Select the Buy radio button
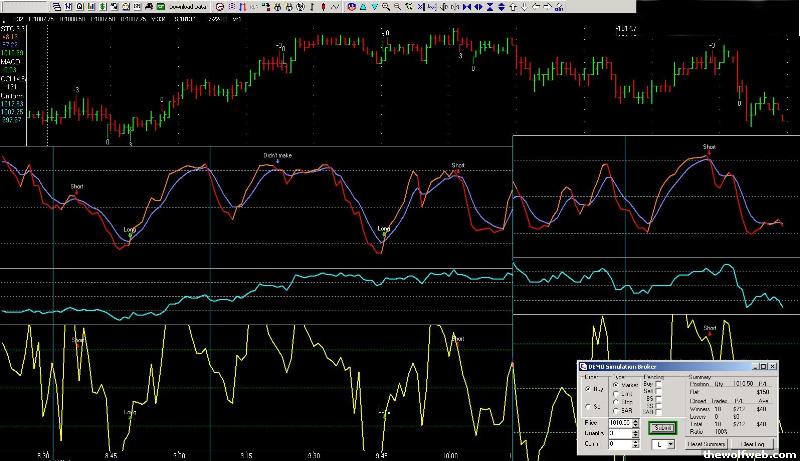The image size is (800, 461). (589, 389)
